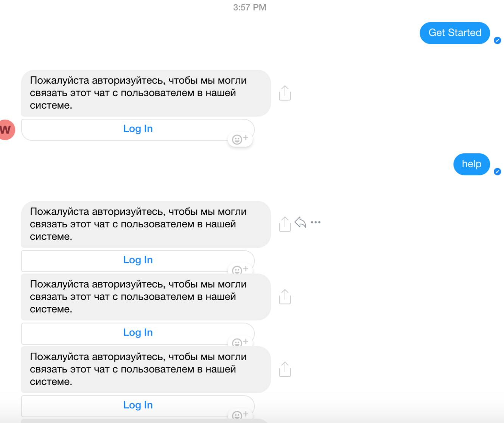Click the delivered checkmark beside help
Viewport: 504px width, 423px height.
pos(498,172)
